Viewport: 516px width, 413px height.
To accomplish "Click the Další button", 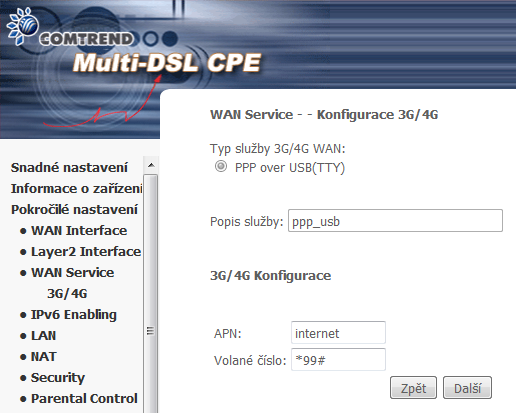I will pyautogui.click(x=467, y=388).
